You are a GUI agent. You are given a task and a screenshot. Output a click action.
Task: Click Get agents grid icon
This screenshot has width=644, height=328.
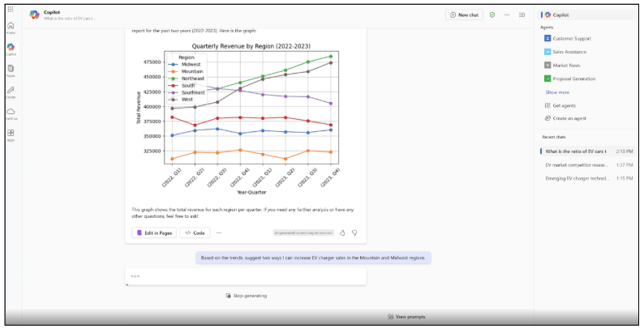(x=547, y=106)
